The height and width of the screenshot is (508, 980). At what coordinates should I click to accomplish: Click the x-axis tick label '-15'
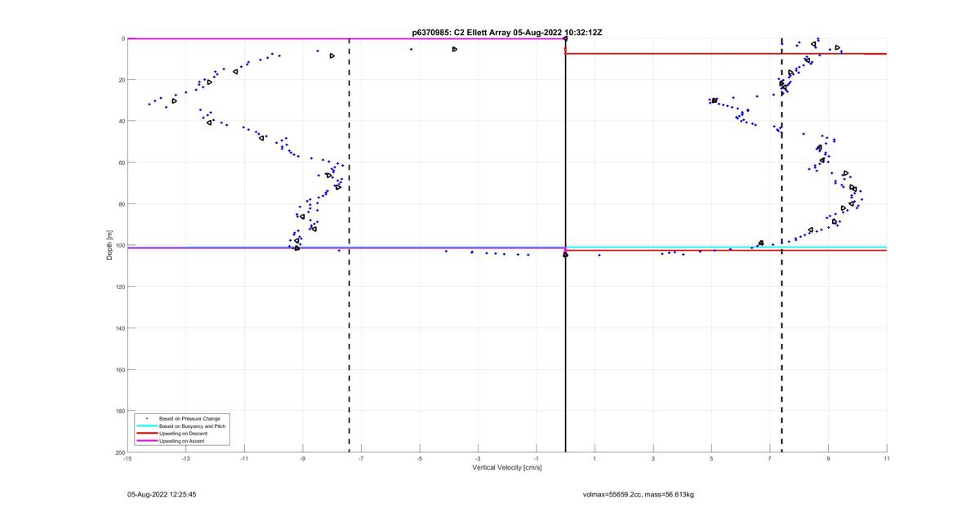point(127,459)
